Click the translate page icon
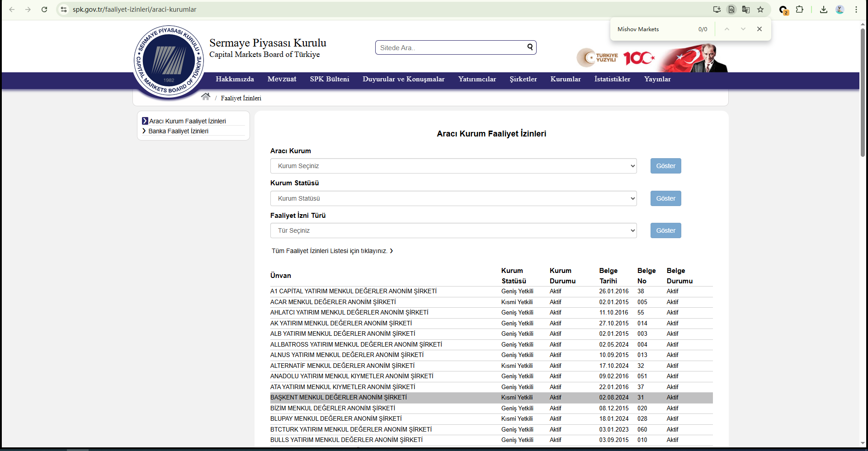The height and width of the screenshot is (451, 868). point(746,9)
